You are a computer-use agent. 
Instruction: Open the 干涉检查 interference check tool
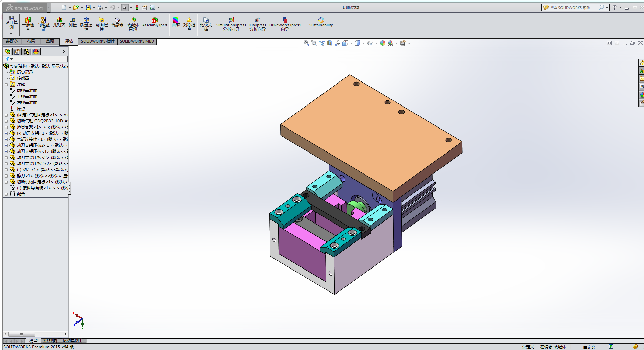tap(28, 24)
